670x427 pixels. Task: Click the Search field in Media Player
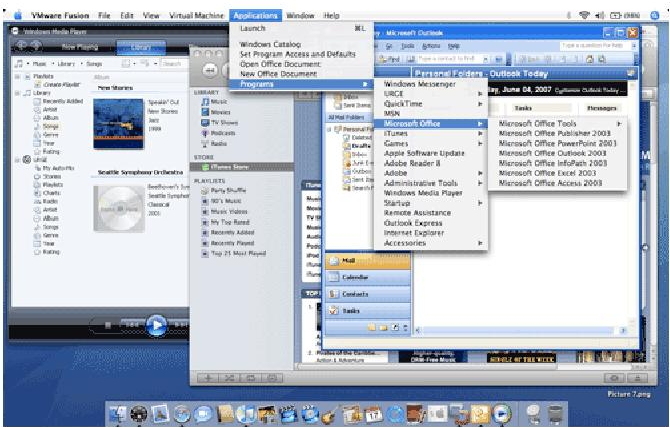click(173, 64)
